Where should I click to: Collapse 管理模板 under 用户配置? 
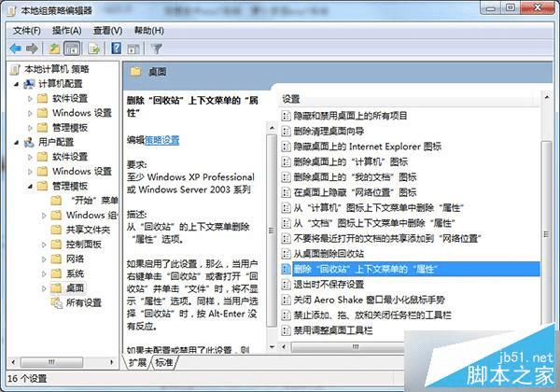31,187
